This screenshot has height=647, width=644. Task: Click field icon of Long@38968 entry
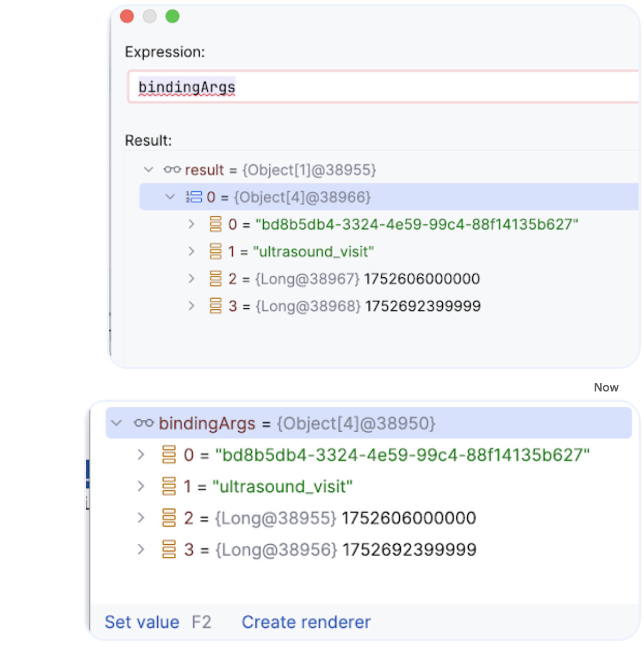click(x=215, y=306)
